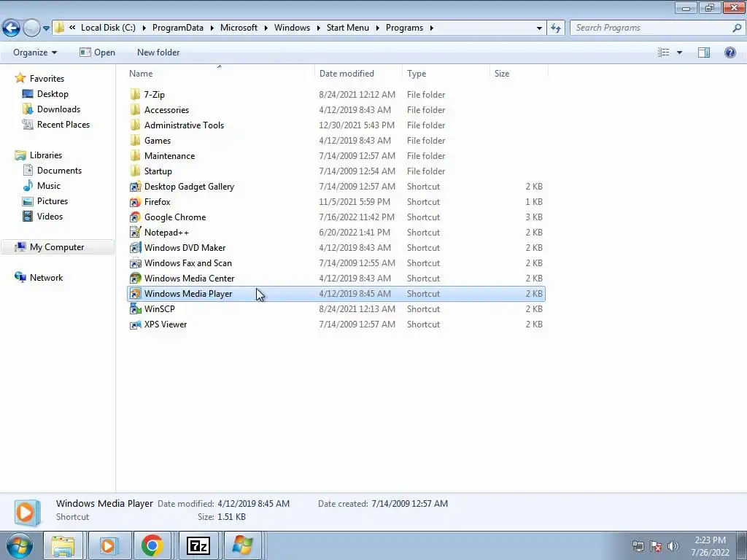747x560 pixels.
Task: Open the Organize menu
Action: 35,52
